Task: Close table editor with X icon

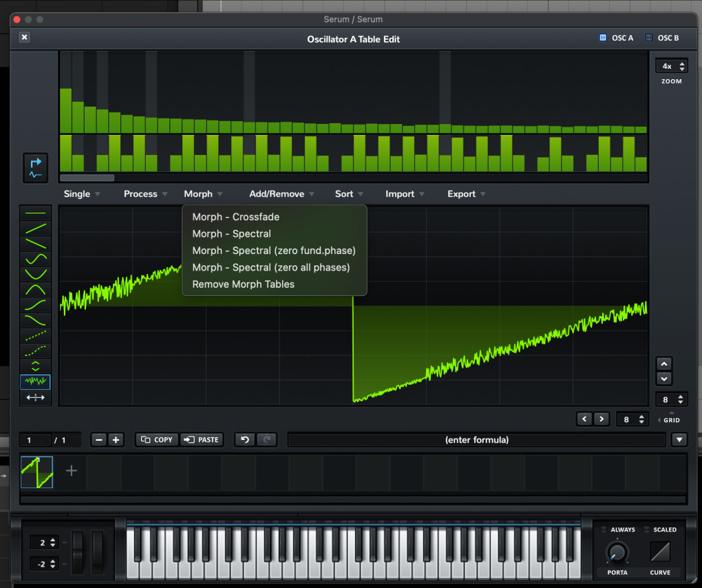Action: tap(25, 38)
